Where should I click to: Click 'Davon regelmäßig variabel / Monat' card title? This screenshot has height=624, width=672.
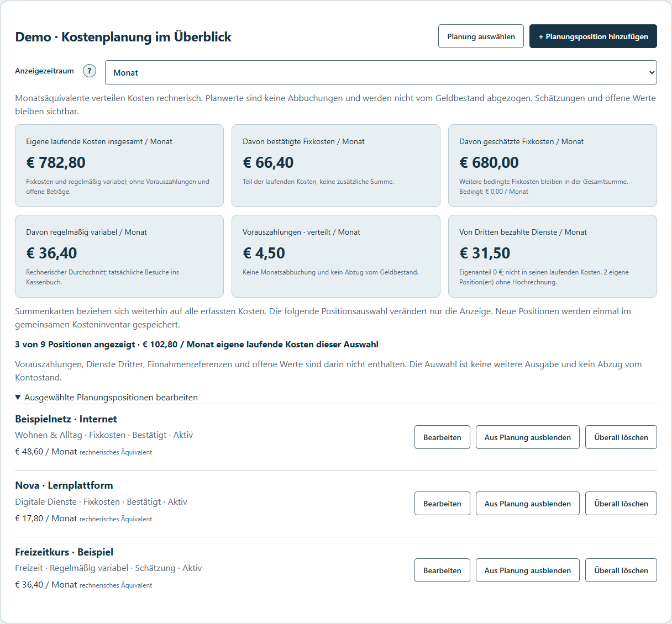[x=86, y=232]
